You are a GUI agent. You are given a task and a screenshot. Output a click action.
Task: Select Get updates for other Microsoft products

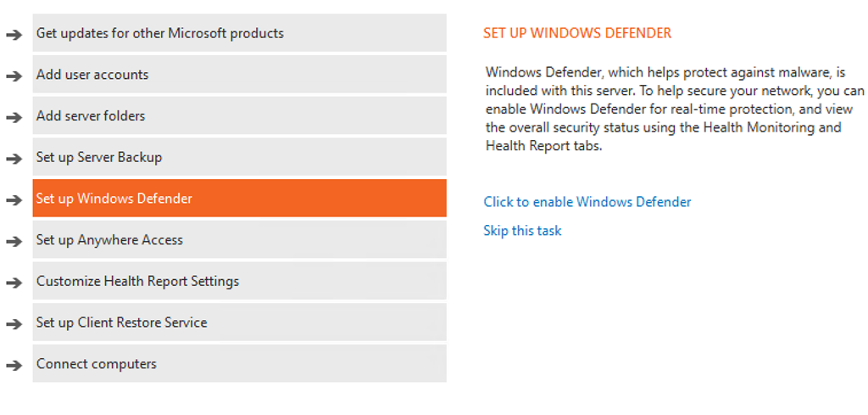coord(239,33)
